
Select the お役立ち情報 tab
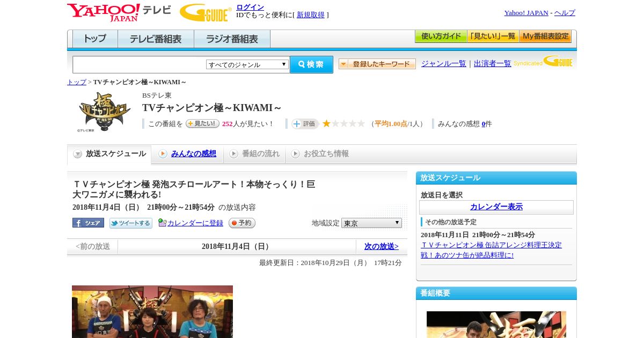pos(320,154)
